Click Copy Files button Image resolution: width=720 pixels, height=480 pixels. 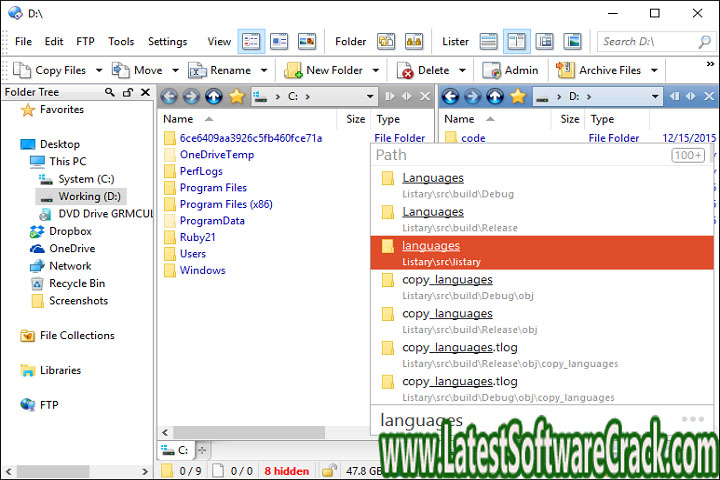tap(50, 70)
